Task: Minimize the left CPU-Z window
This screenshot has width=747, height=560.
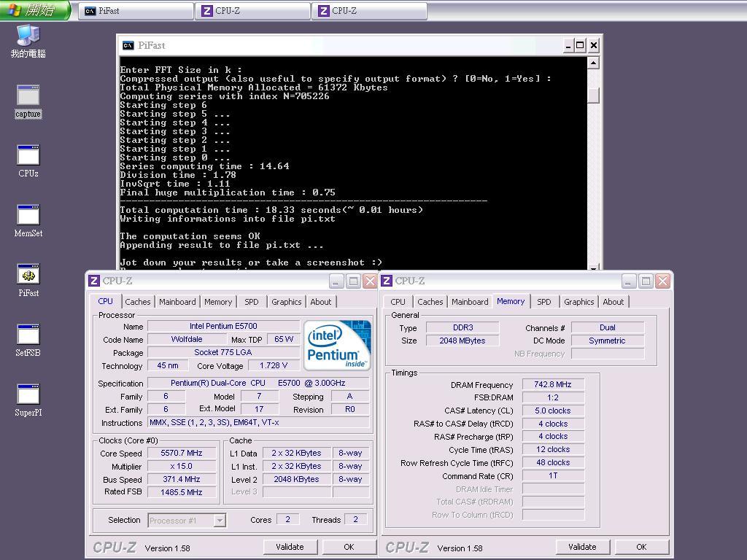Action: [336, 281]
